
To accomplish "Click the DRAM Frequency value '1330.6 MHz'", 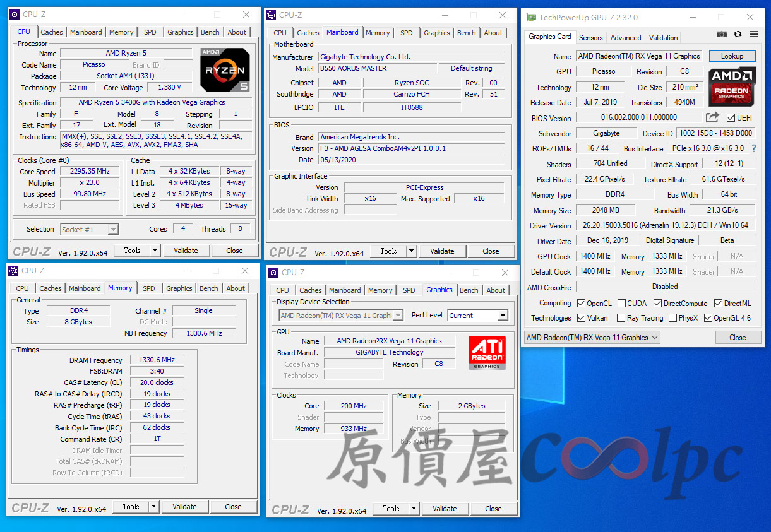I will click(x=157, y=360).
